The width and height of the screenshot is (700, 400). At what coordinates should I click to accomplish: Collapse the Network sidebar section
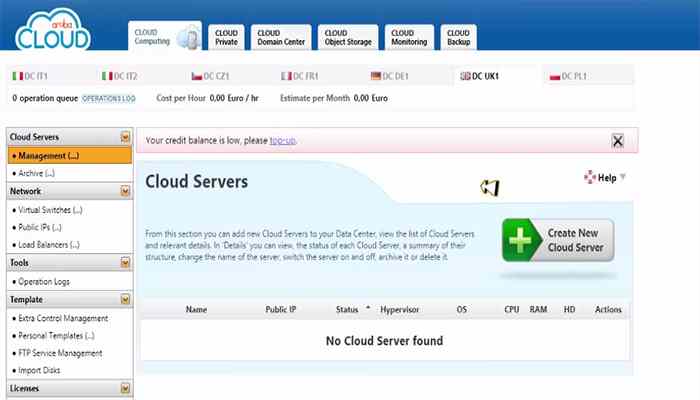point(125,191)
